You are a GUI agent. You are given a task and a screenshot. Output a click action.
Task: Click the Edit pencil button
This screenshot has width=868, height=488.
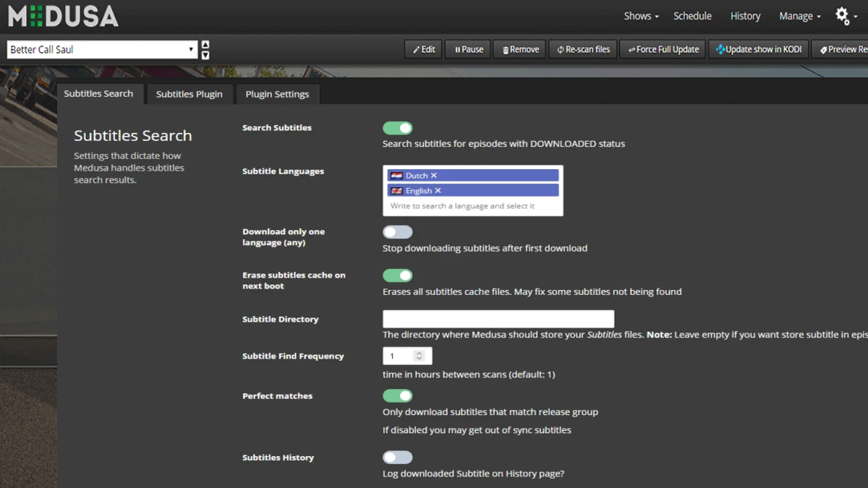(x=424, y=49)
